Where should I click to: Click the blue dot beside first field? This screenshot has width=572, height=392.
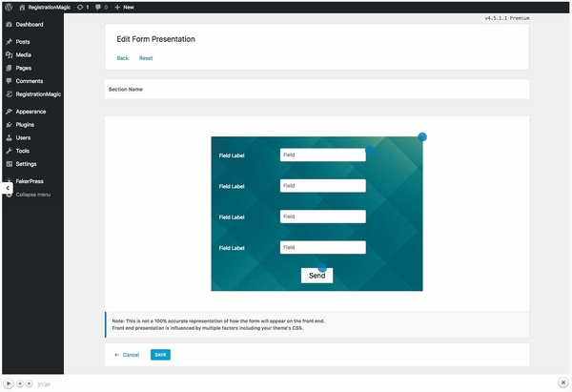click(370, 150)
